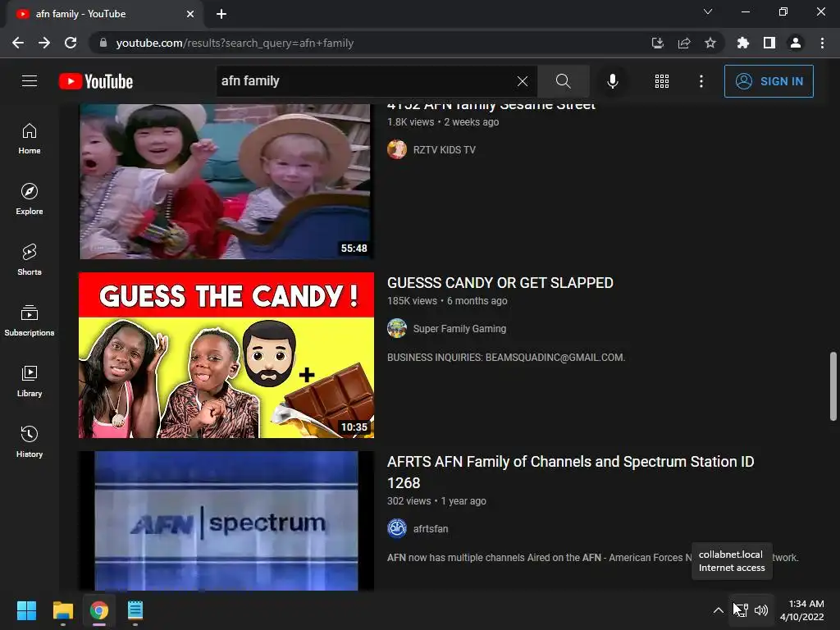Image resolution: width=840 pixels, height=630 pixels.
Task: Open Explore in the sidebar
Action: click(30, 199)
